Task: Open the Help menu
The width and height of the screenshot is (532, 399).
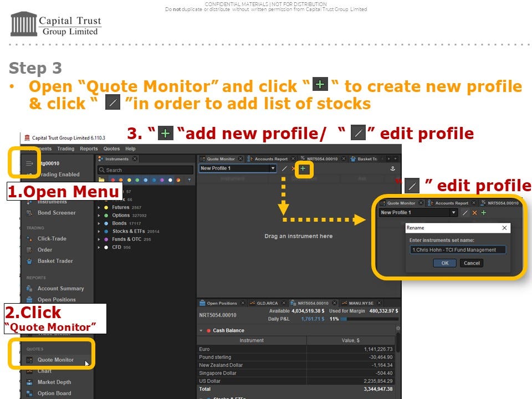Action: [x=130, y=149]
